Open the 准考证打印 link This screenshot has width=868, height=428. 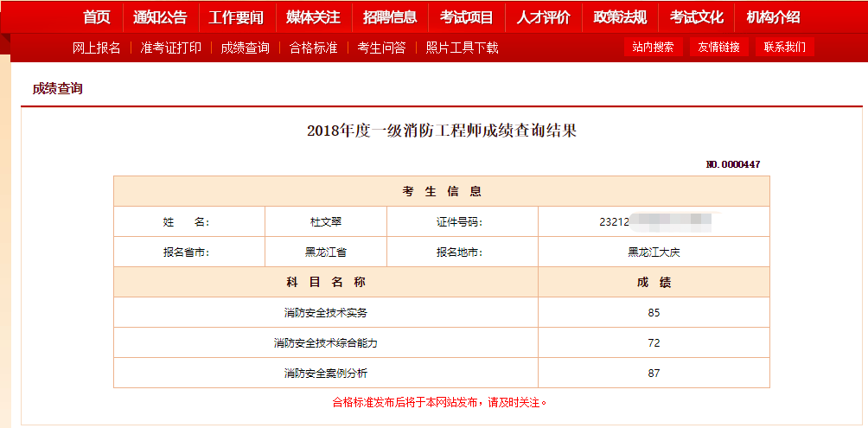pos(170,48)
